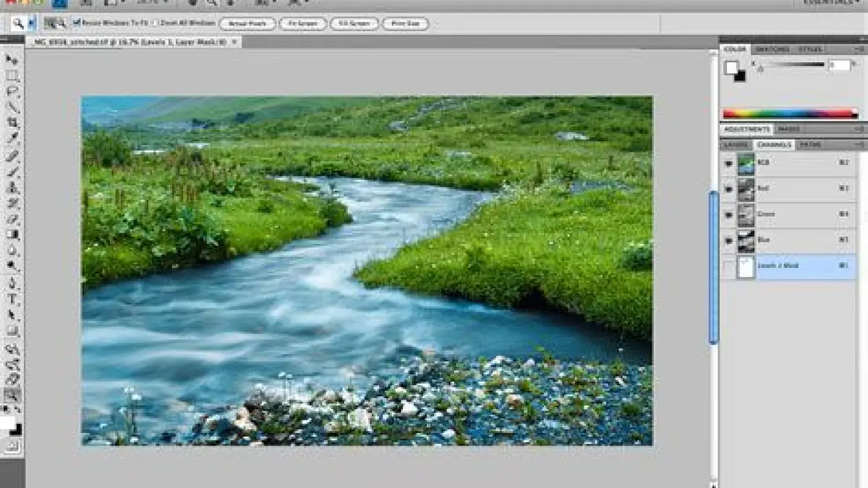
Task: Choose the Brush tool
Action: [12, 172]
